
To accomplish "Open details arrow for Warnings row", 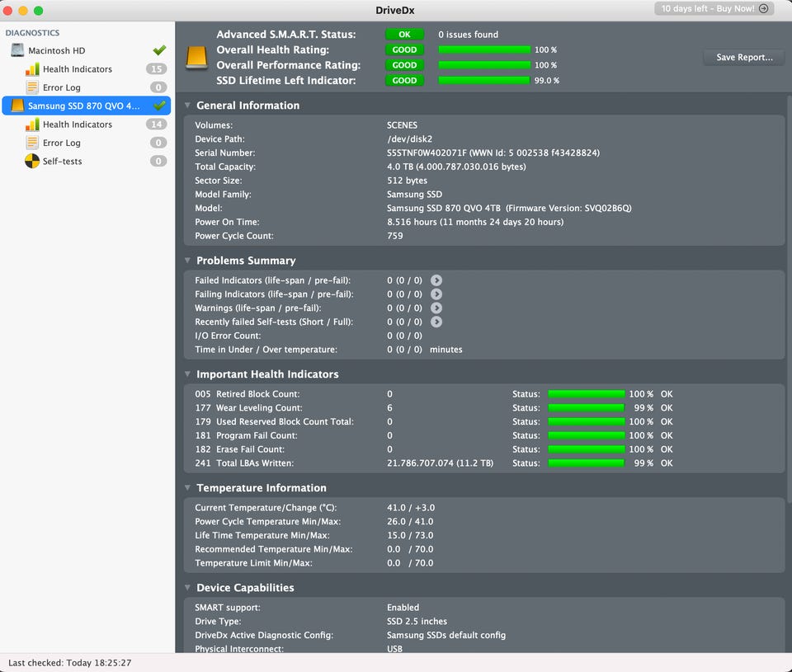I will [436, 308].
